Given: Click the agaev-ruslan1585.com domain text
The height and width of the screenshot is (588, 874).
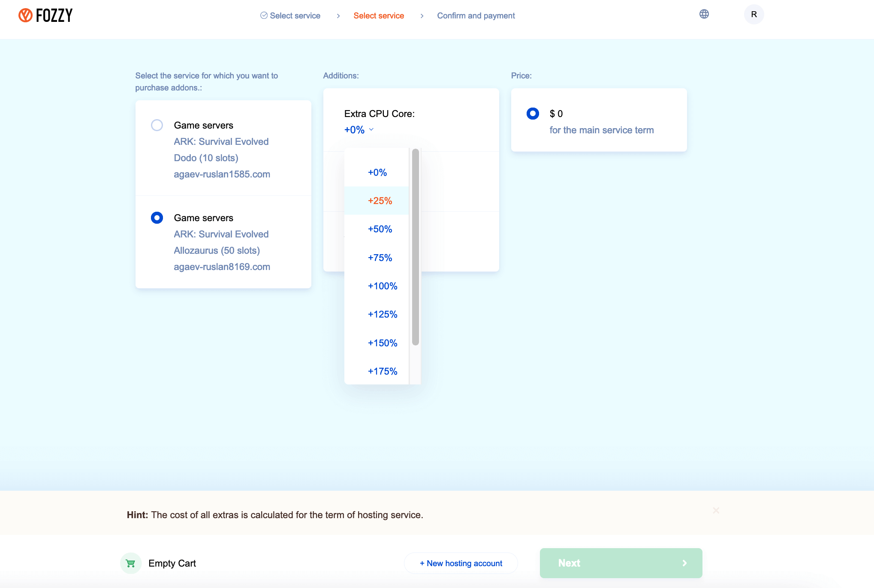Looking at the screenshot, I should pos(222,174).
